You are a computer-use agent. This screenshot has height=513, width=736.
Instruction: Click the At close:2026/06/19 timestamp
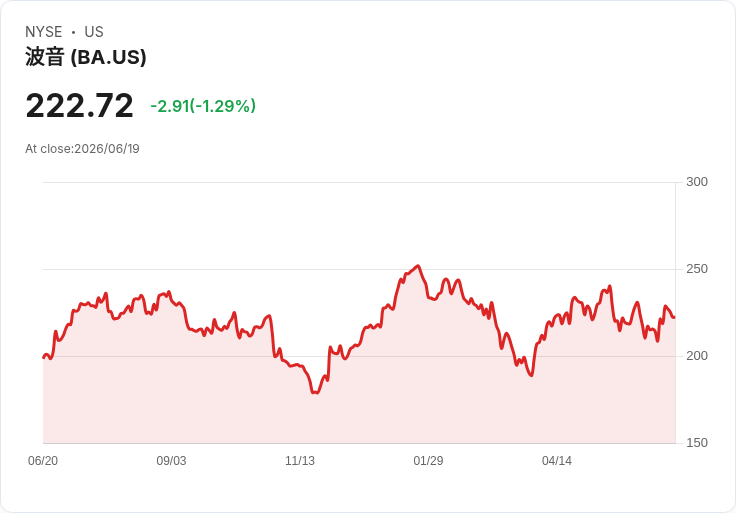point(82,149)
